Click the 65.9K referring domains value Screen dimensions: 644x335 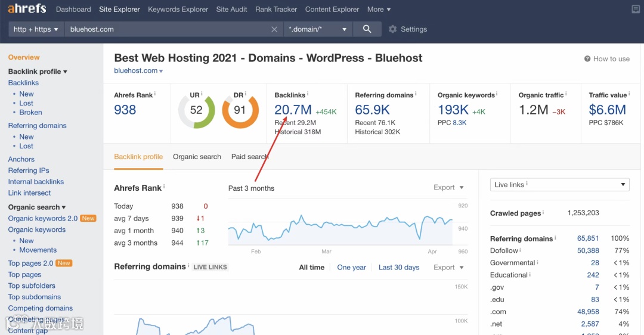[x=373, y=110]
